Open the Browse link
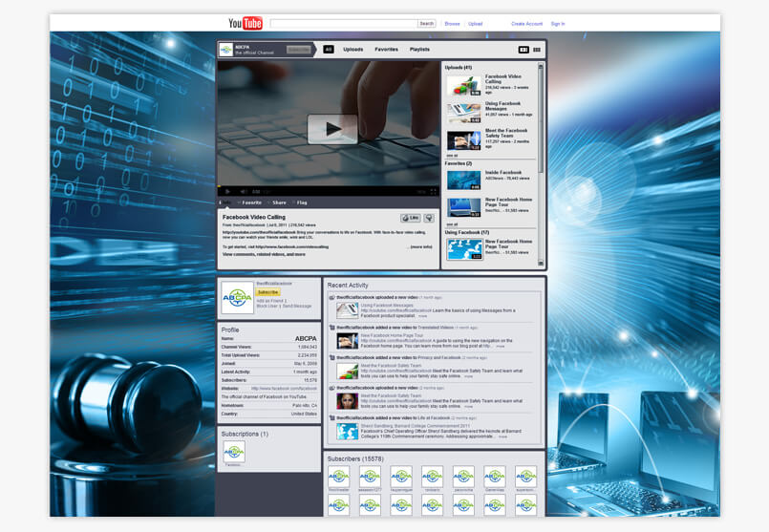 click(x=452, y=24)
